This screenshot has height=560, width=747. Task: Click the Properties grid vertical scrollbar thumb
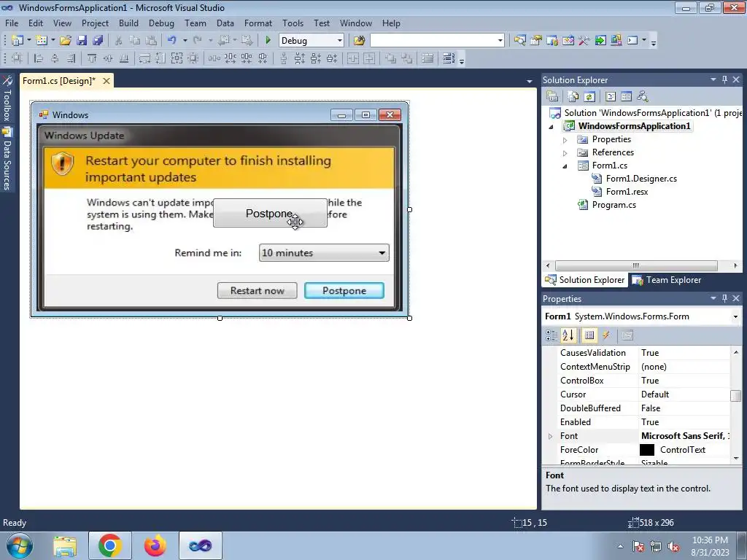pyautogui.click(x=735, y=396)
